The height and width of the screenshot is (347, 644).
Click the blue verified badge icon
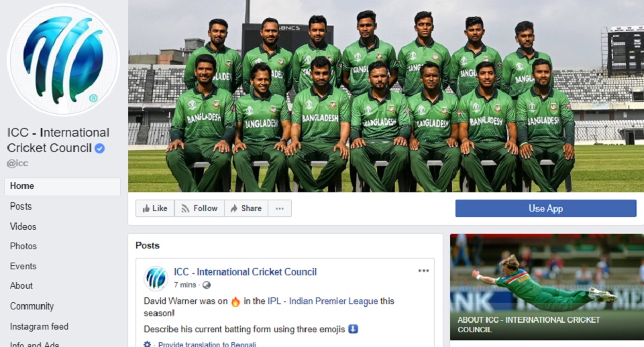coord(99,148)
